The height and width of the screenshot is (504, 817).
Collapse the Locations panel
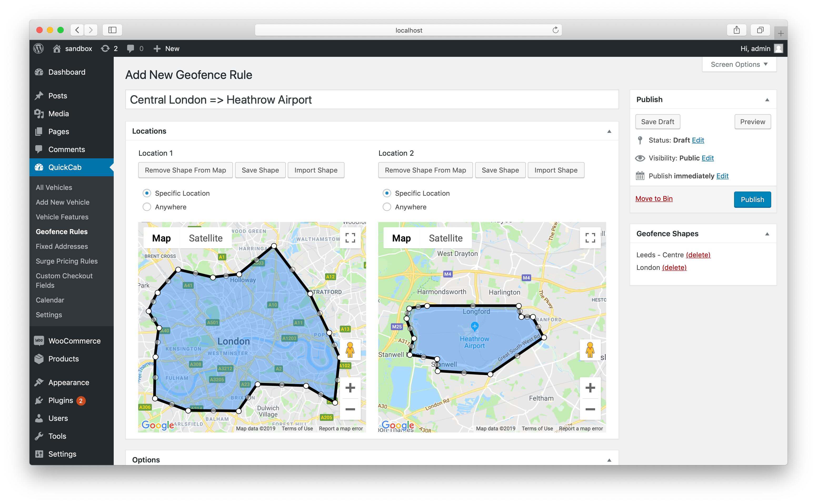(609, 131)
